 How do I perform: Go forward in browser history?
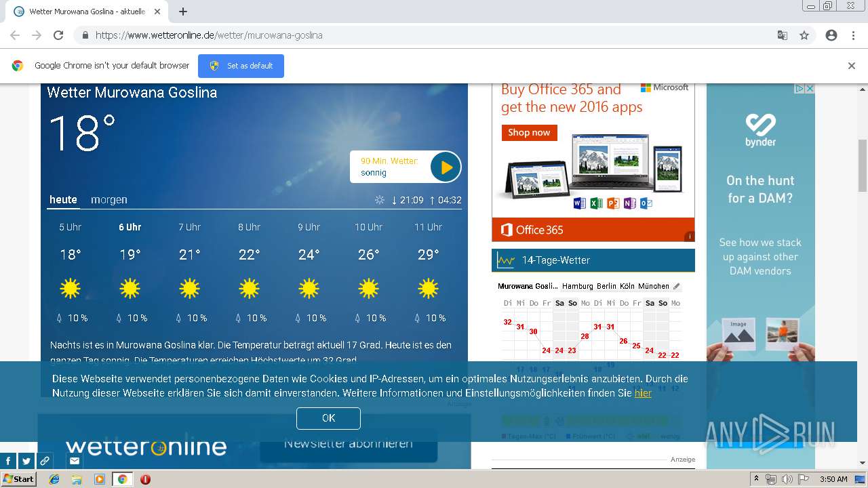pos(37,35)
